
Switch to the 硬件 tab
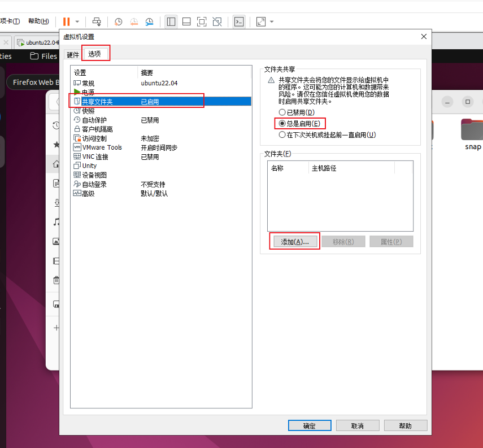pyautogui.click(x=73, y=55)
